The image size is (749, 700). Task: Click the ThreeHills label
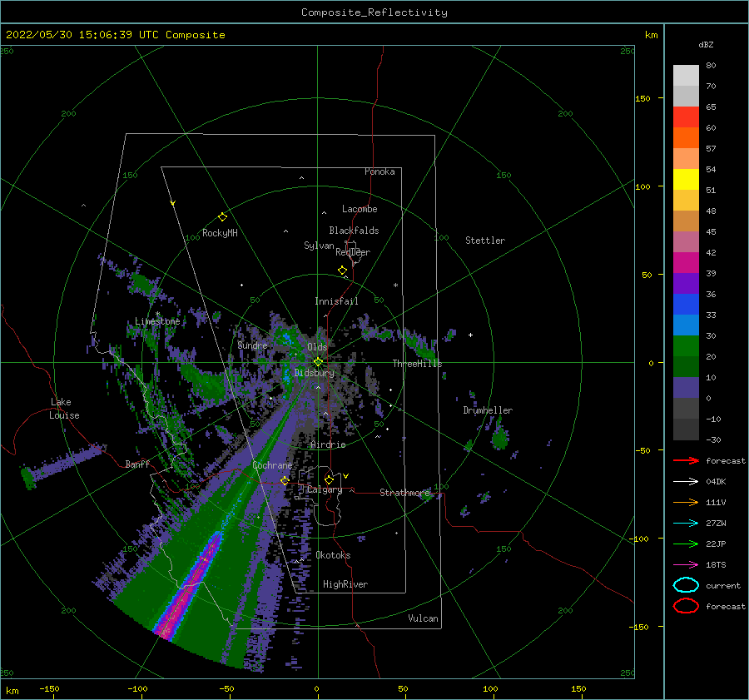[x=417, y=364]
